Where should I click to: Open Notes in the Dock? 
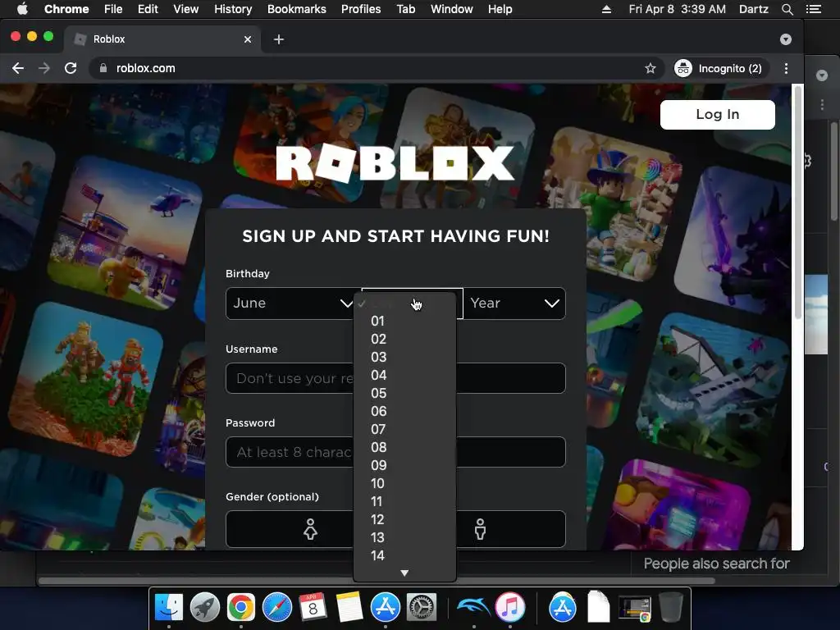point(349,607)
